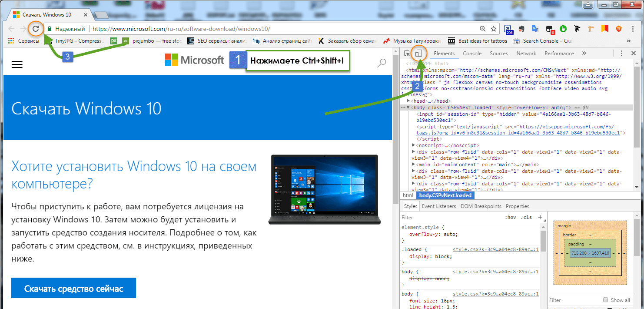Click the zoom magnifier icon in the address bar
This screenshot has width=644, height=309.
[482, 29]
